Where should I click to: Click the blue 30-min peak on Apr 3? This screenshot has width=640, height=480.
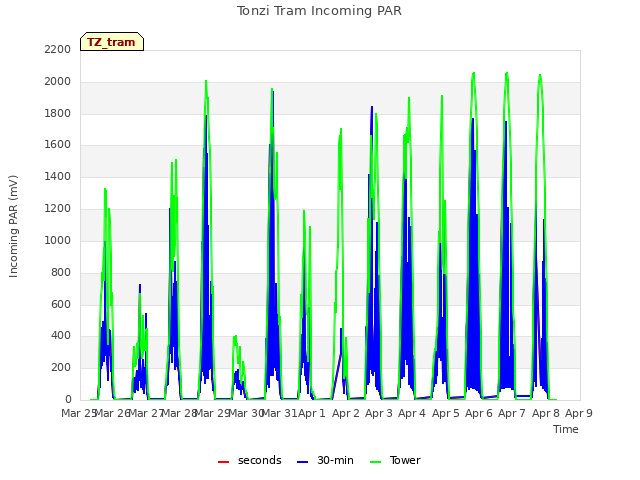372,107
